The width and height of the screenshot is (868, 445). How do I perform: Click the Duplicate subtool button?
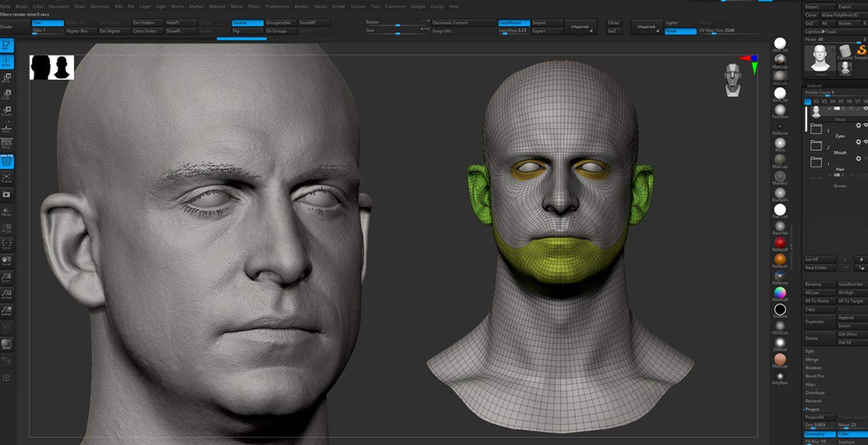point(819,321)
